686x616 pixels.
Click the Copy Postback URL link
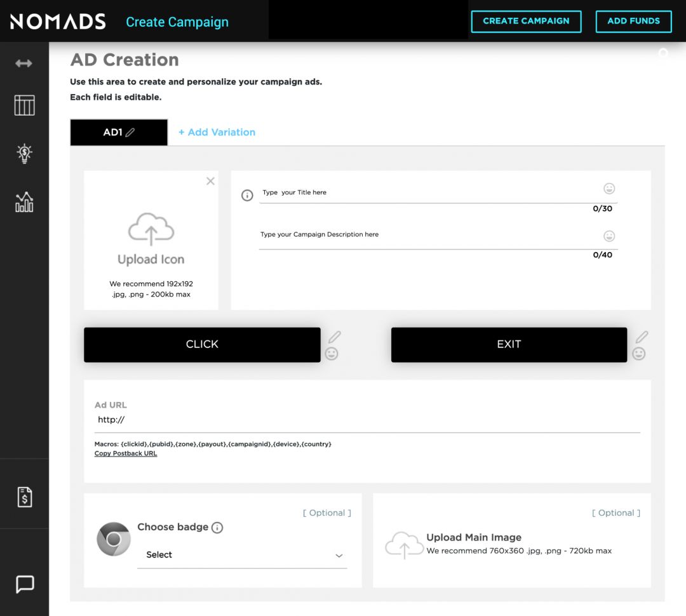(x=125, y=453)
